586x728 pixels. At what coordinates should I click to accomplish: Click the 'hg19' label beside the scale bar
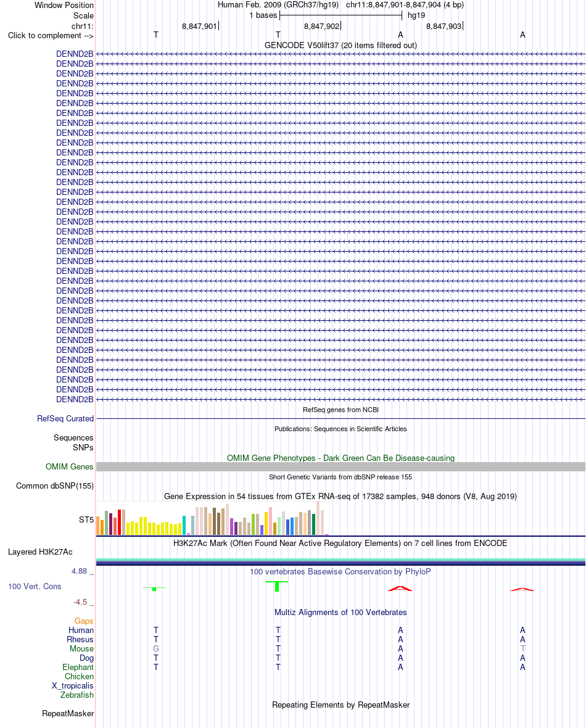(x=416, y=15)
